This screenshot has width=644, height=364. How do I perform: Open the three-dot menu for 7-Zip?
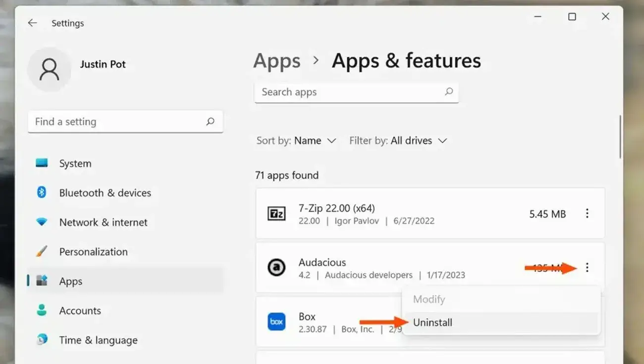pyautogui.click(x=587, y=213)
